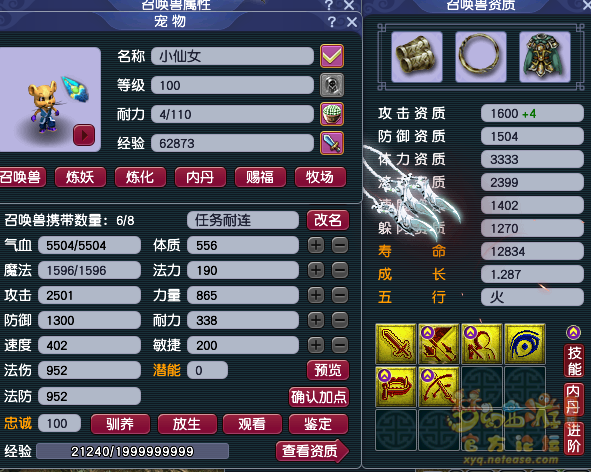This screenshot has width=591, height=472.
Task: Click the pet name field 小仙女
Action: [232, 56]
